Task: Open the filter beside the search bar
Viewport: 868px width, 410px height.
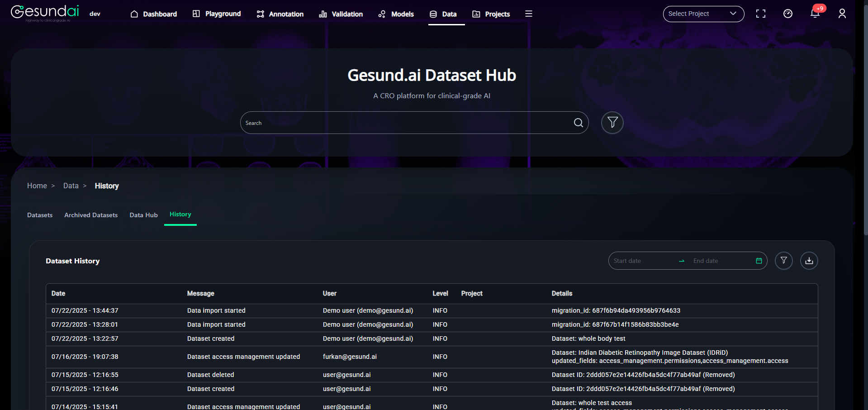Action: click(x=612, y=123)
